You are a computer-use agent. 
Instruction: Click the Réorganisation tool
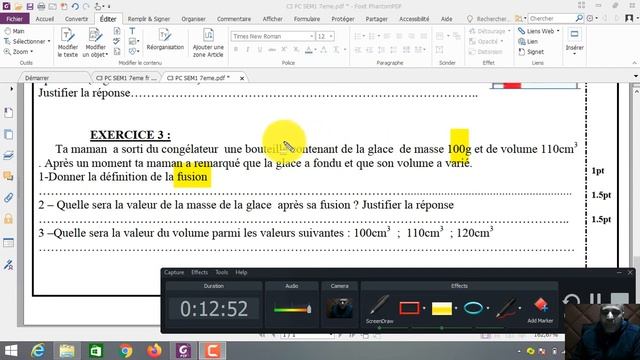165,40
